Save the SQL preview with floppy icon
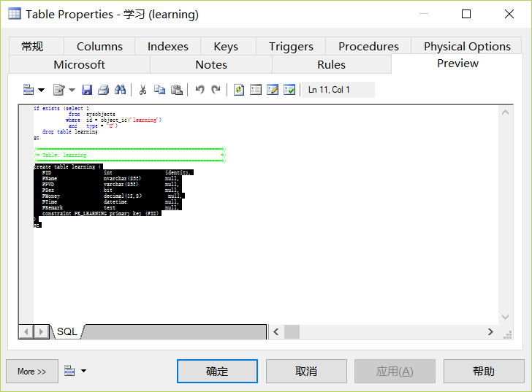Image resolution: width=532 pixels, height=392 pixels. (x=87, y=90)
